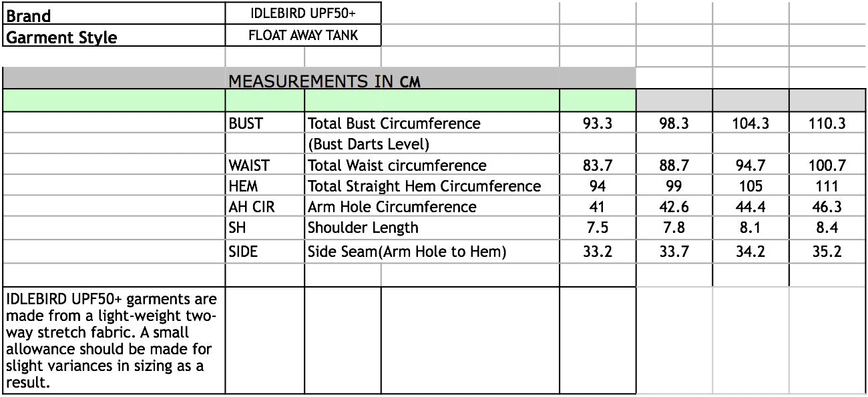Select the arm hole value 46.3 cell
Viewport: 868px width, 397px height.
[x=827, y=207]
